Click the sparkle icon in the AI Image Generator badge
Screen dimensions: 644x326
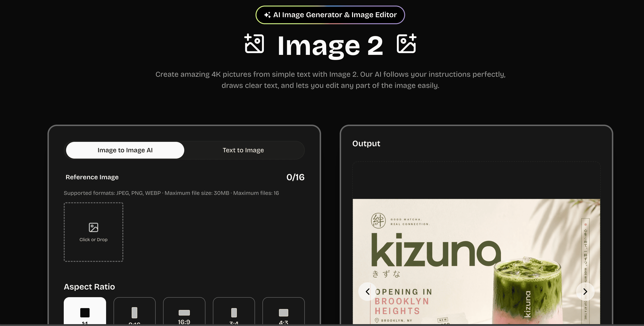267,15
